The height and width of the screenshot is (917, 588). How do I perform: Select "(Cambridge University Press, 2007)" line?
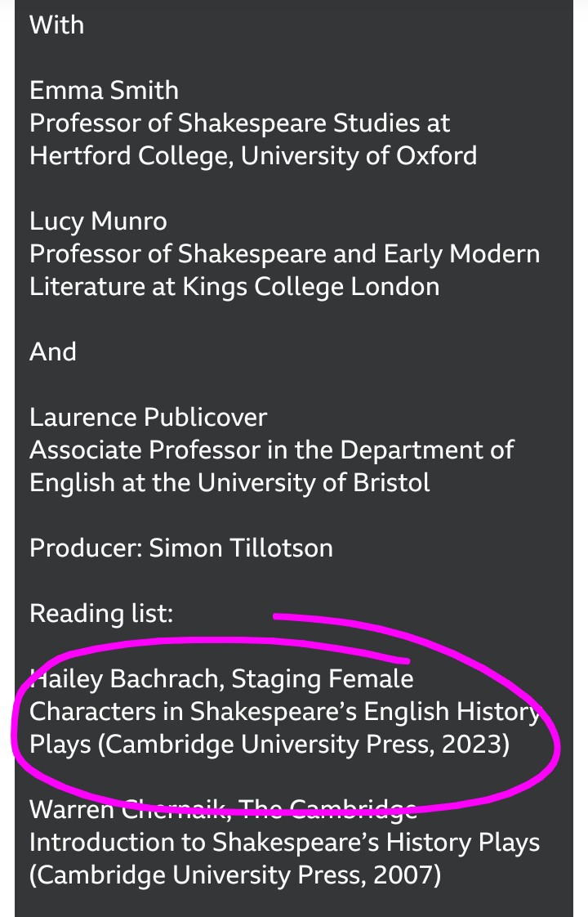[235, 875]
